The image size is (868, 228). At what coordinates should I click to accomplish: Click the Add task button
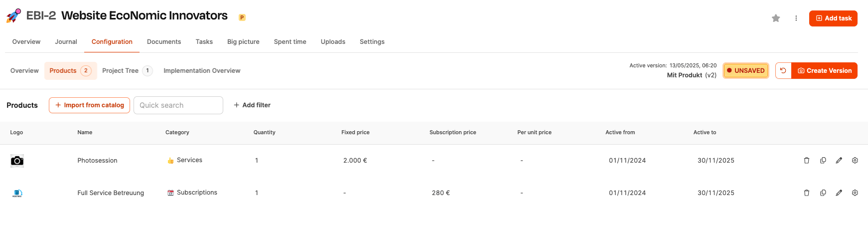(x=833, y=18)
